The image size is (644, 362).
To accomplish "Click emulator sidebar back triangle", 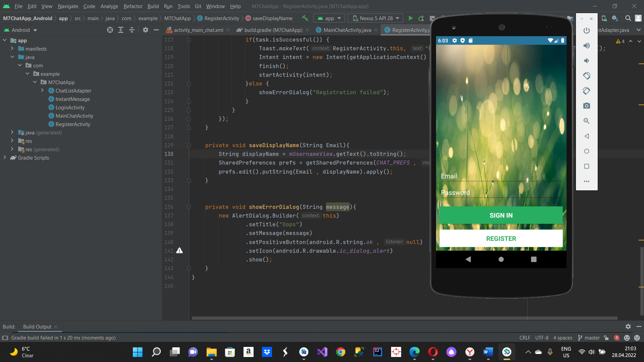I will pyautogui.click(x=587, y=136).
